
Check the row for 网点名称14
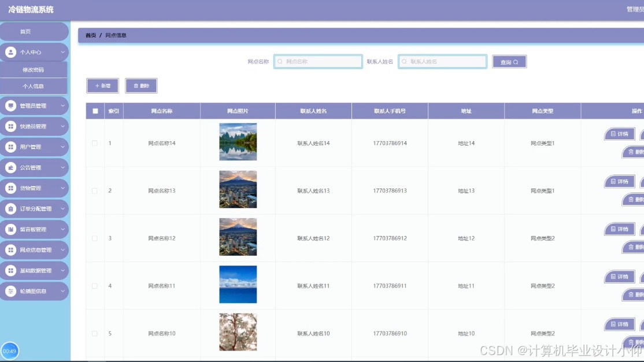point(95,143)
